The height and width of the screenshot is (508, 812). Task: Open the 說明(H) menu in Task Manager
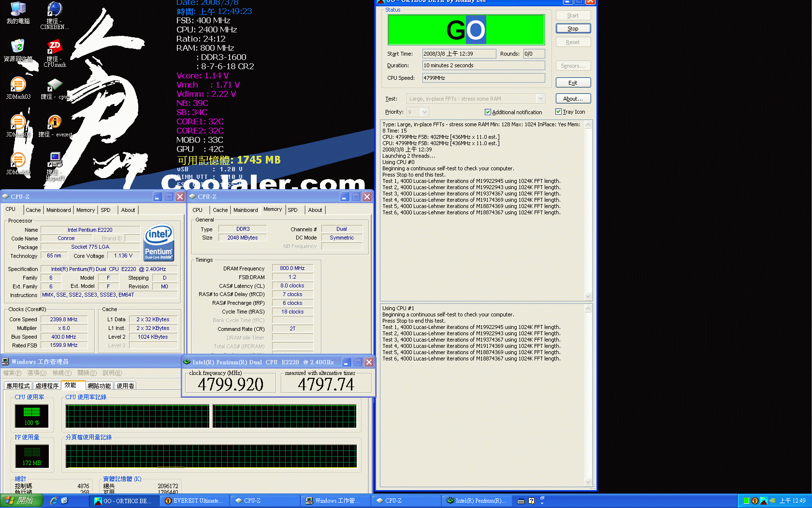[x=112, y=373]
